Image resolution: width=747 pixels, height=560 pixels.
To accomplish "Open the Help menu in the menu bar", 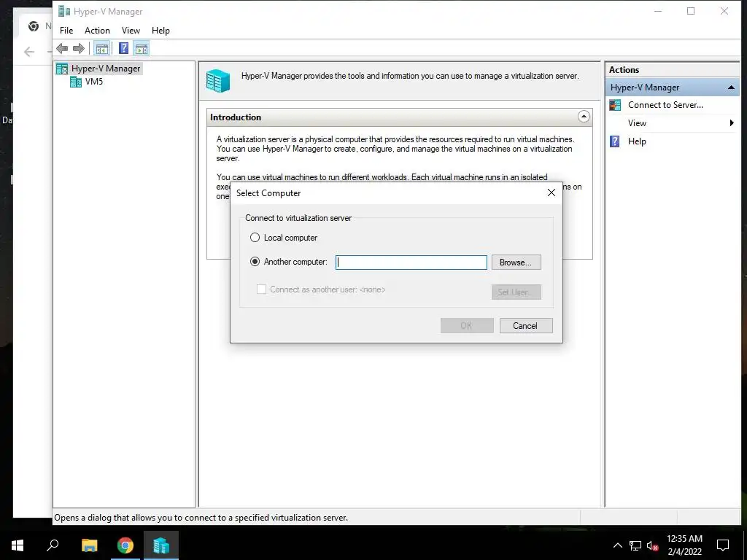I will click(160, 31).
